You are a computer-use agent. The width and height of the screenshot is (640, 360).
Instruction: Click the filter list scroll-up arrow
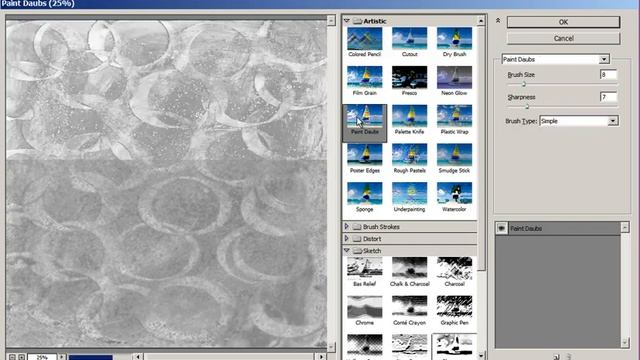point(481,20)
